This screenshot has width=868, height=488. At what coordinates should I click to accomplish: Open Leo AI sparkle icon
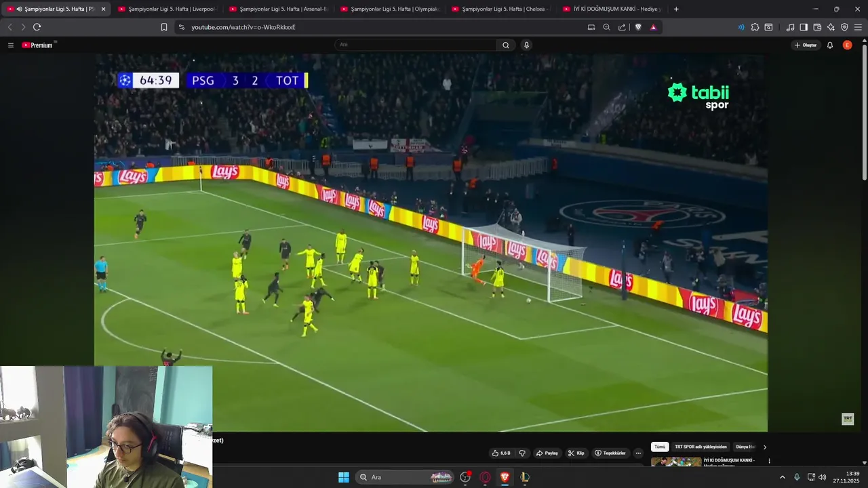[x=831, y=27]
